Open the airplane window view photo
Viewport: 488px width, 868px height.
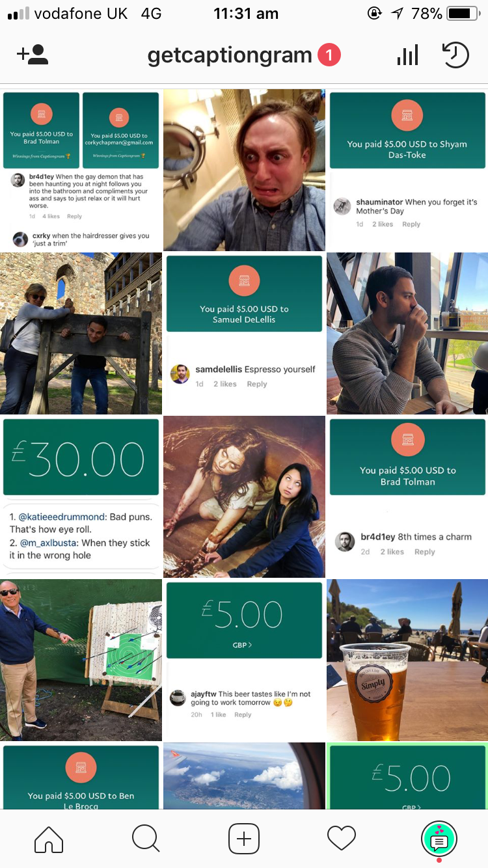[244, 776]
